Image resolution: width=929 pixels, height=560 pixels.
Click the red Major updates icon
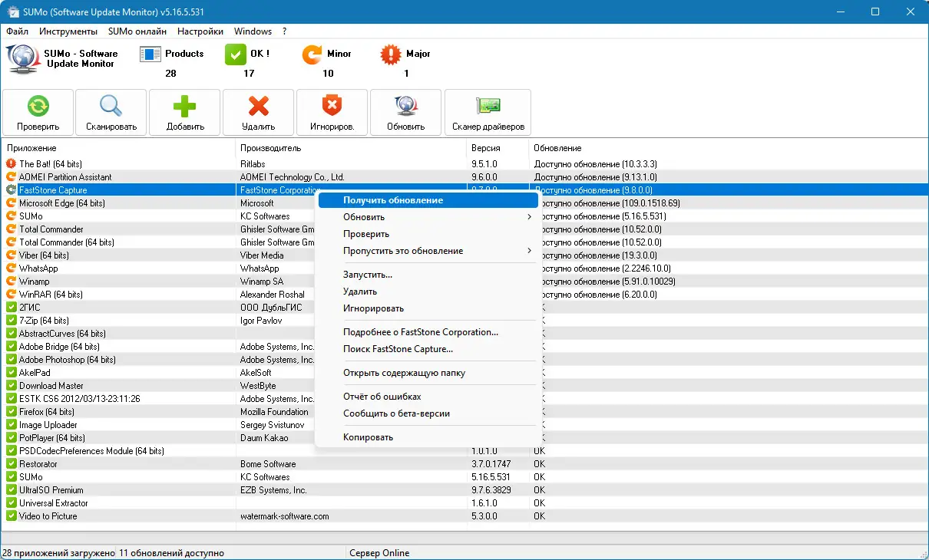391,54
